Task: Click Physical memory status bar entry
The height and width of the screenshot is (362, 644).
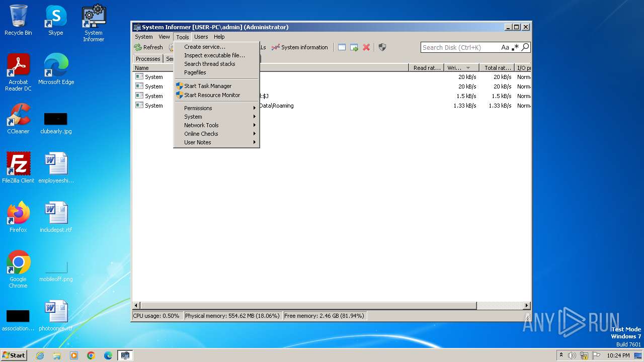Action: [232, 316]
